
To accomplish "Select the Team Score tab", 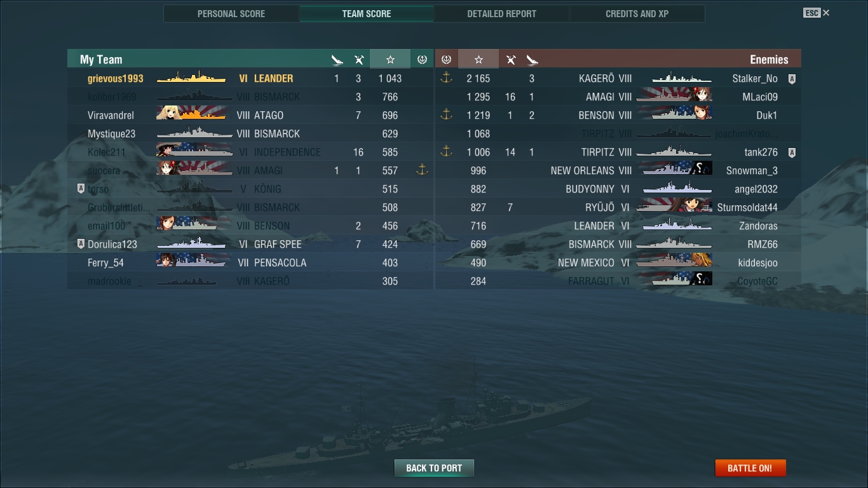I will pos(367,13).
